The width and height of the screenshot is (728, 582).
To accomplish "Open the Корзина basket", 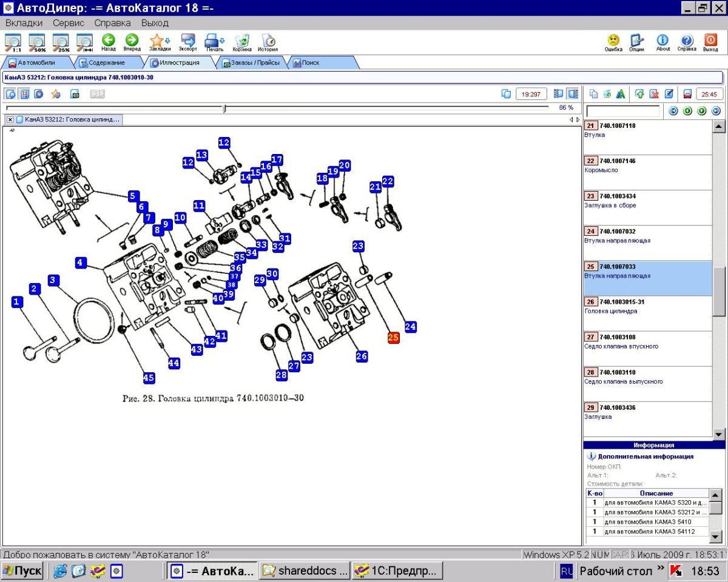I will [x=242, y=42].
